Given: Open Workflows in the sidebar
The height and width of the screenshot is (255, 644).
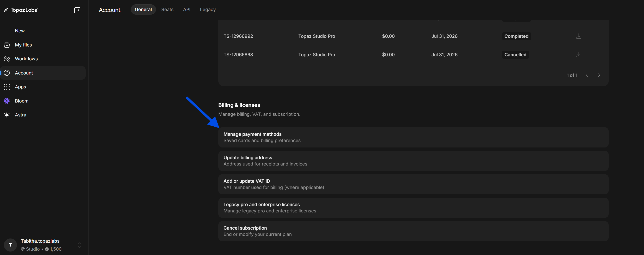Looking at the screenshot, I should point(43,59).
